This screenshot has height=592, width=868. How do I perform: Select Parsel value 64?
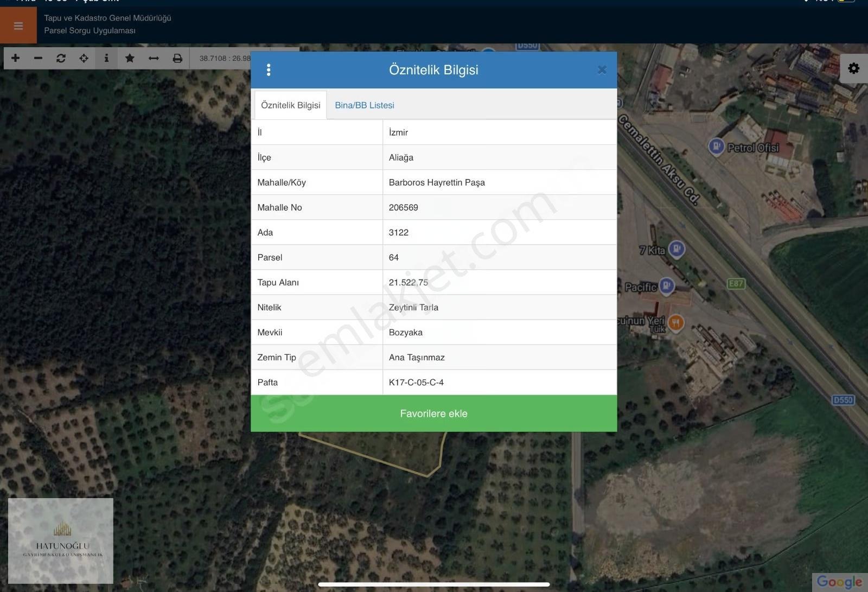point(500,257)
